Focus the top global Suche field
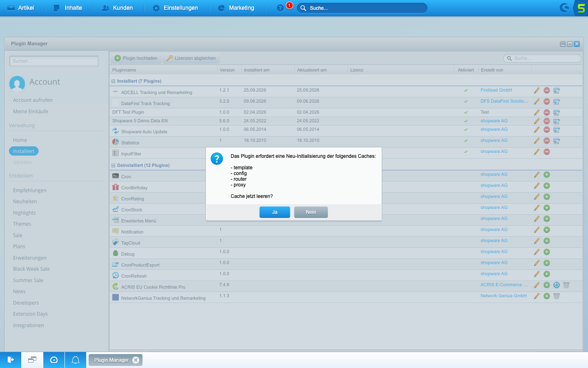588x368 pixels. point(362,8)
